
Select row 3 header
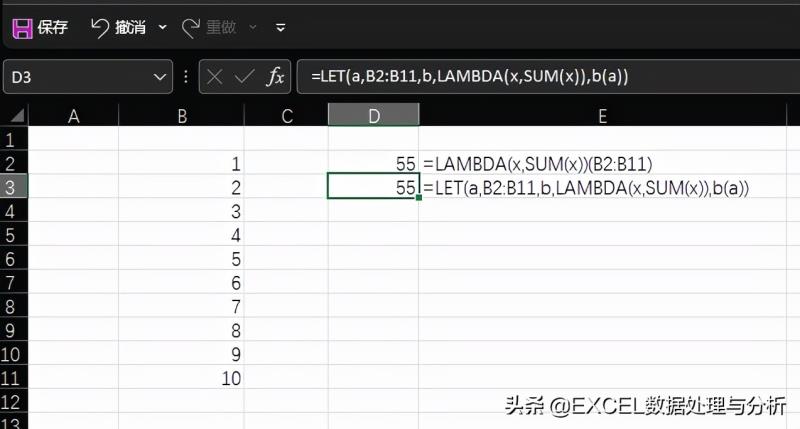(14, 187)
